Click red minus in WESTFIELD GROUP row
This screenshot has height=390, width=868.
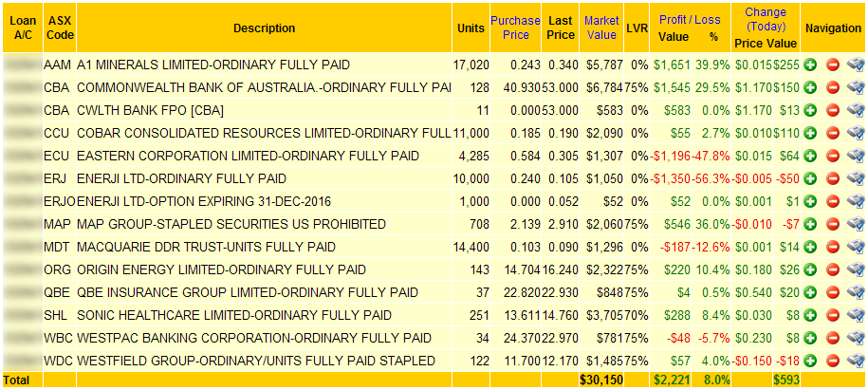833,361
